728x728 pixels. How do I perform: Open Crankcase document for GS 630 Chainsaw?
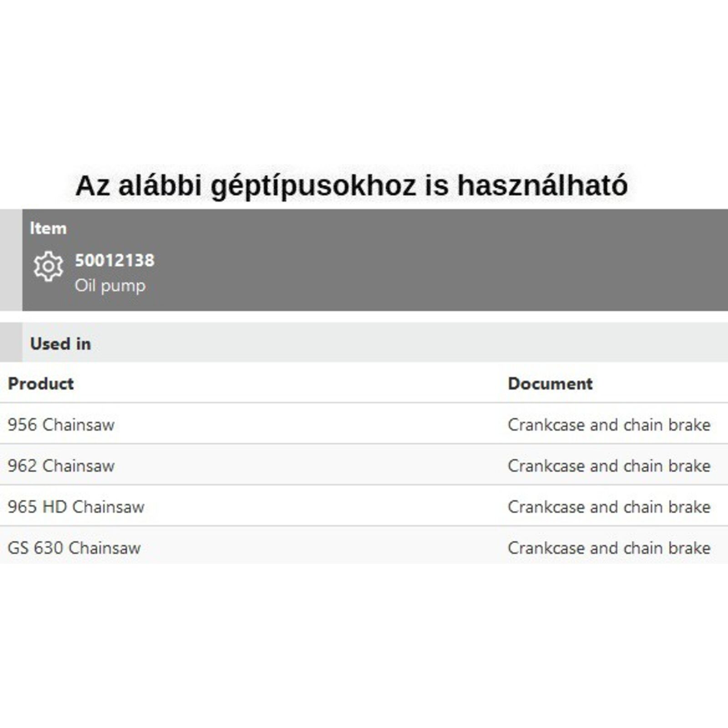[x=609, y=548]
